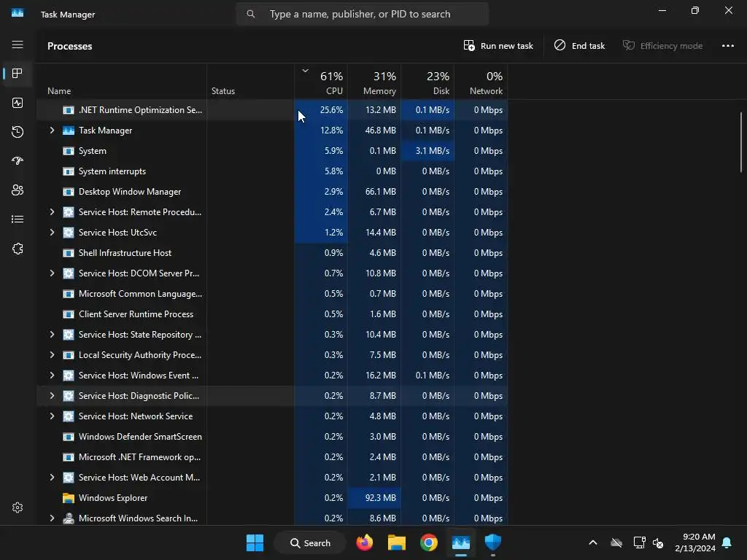
Task: Click the Windows Explorer folder icon in list
Action: (69, 498)
